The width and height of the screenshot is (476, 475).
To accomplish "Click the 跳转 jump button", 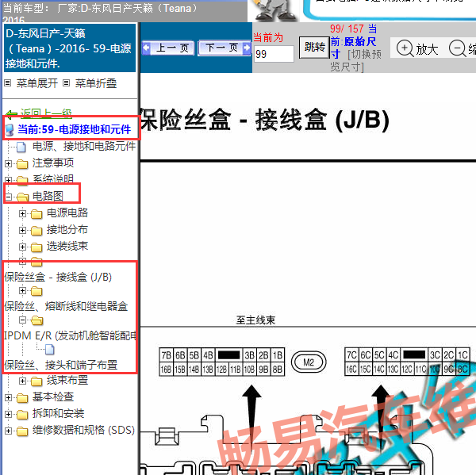I will point(314,48).
